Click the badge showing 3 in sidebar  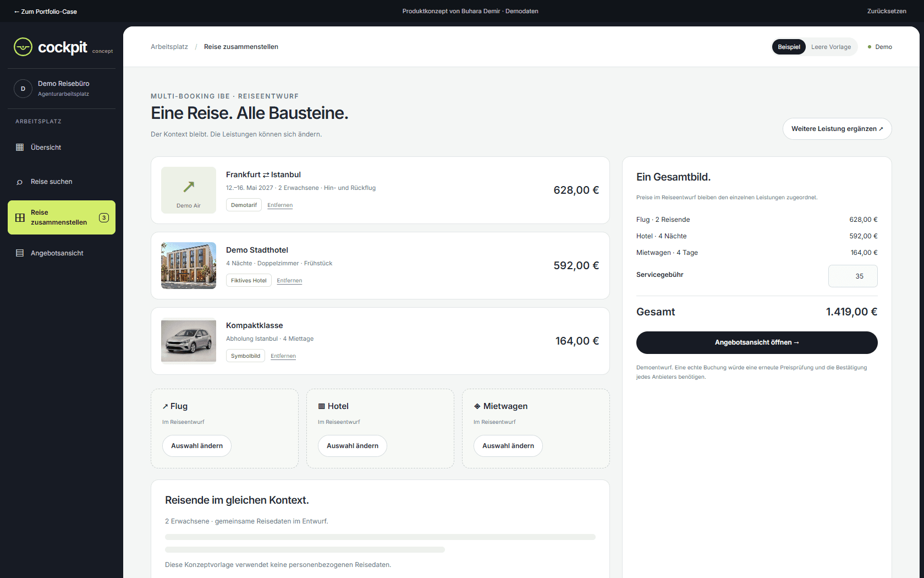click(104, 217)
